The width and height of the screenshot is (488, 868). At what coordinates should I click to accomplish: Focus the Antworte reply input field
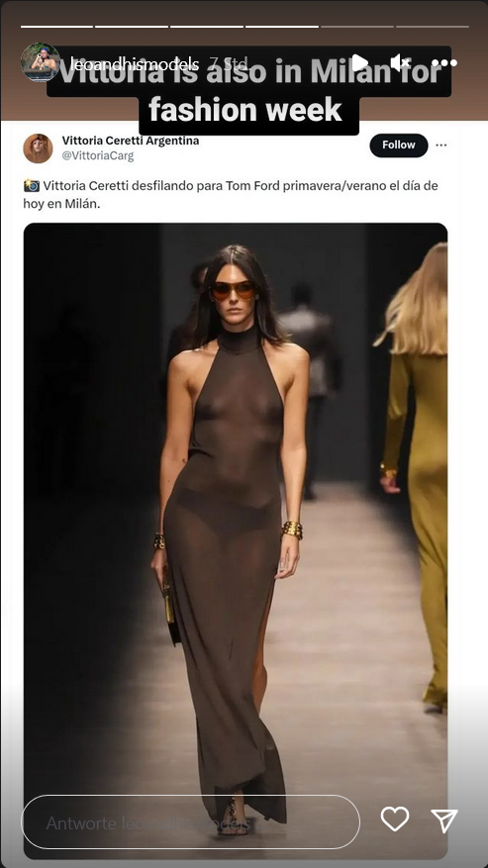tap(190, 822)
